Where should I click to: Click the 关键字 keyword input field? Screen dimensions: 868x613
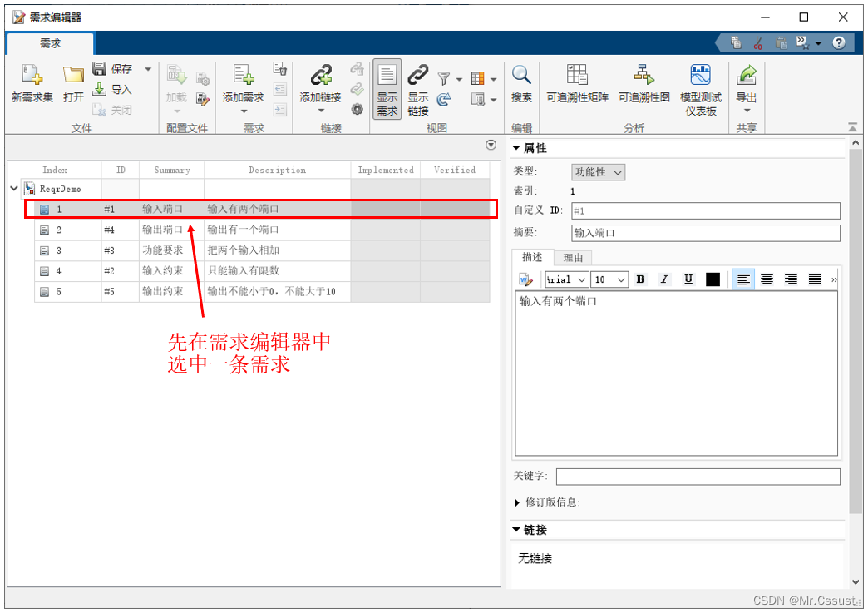698,477
